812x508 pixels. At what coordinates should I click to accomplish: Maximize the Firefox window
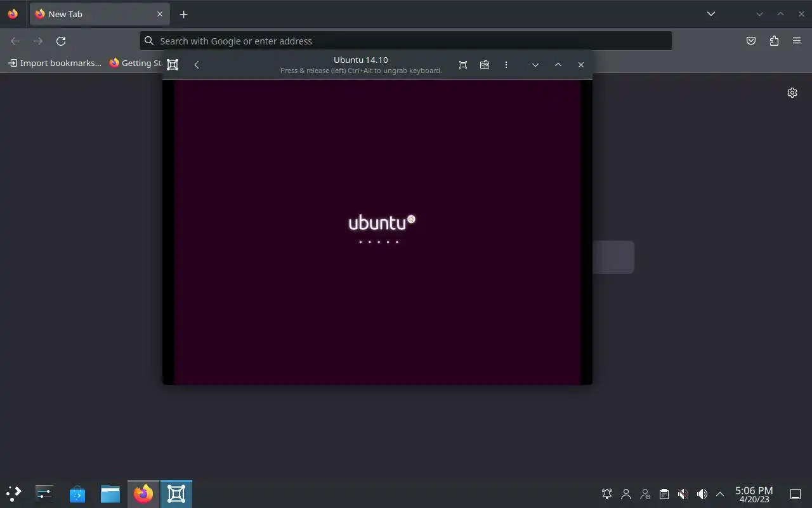tap(781, 14)
